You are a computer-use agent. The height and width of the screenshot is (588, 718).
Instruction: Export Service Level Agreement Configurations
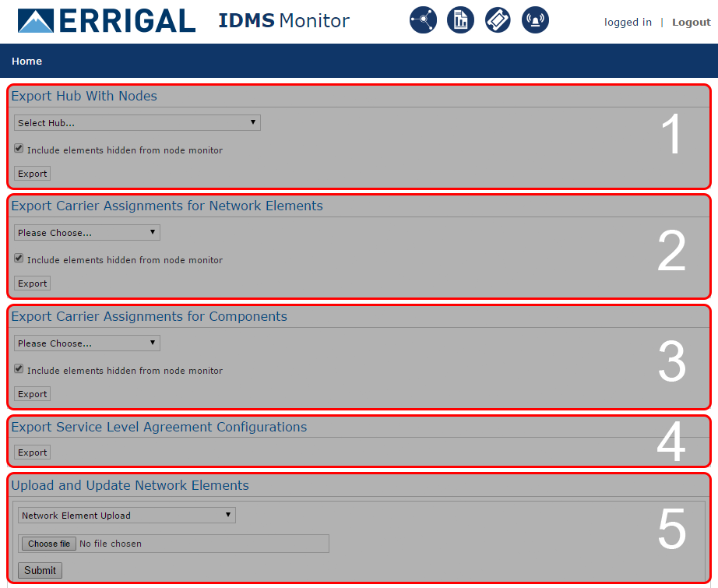point(33,452)
